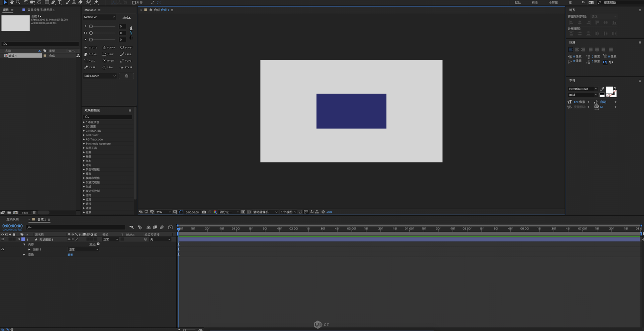The width and height of the screenshot is (644, 331).
Task: Toggle region of interest in viewer
Action: (243, 212)
